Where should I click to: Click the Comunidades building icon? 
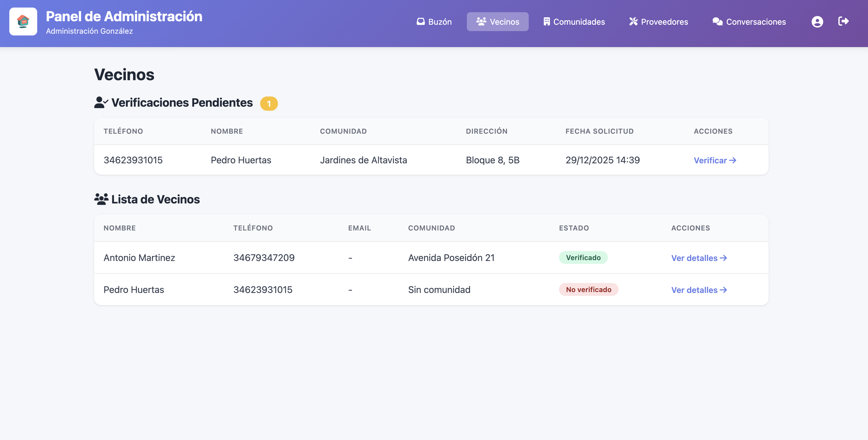point(546,22)
